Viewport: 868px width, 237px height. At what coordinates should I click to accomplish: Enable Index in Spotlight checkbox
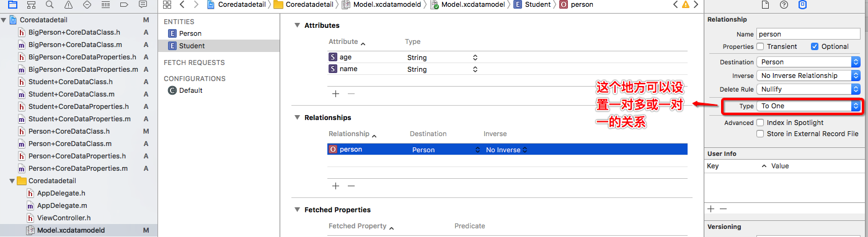coord(760,123)
